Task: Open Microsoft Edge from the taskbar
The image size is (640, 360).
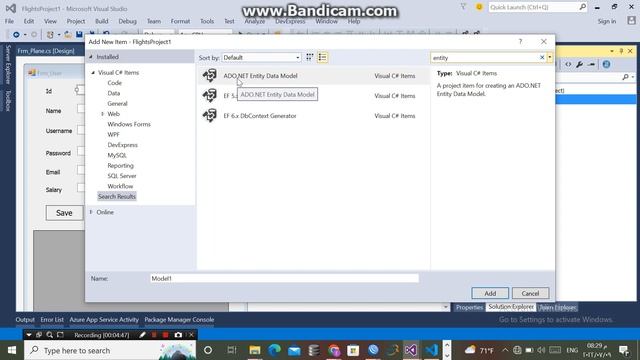Action: (x=274, y=350)
